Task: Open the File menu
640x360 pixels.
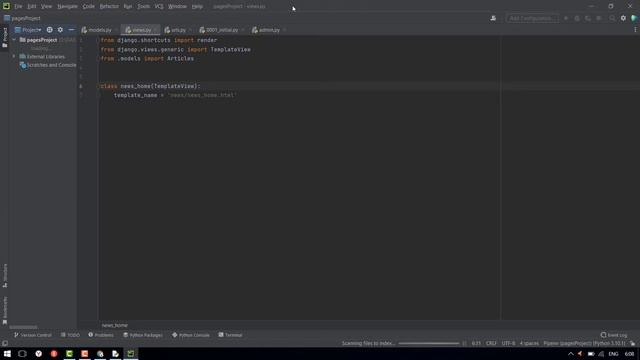Action: coord(18,6)
